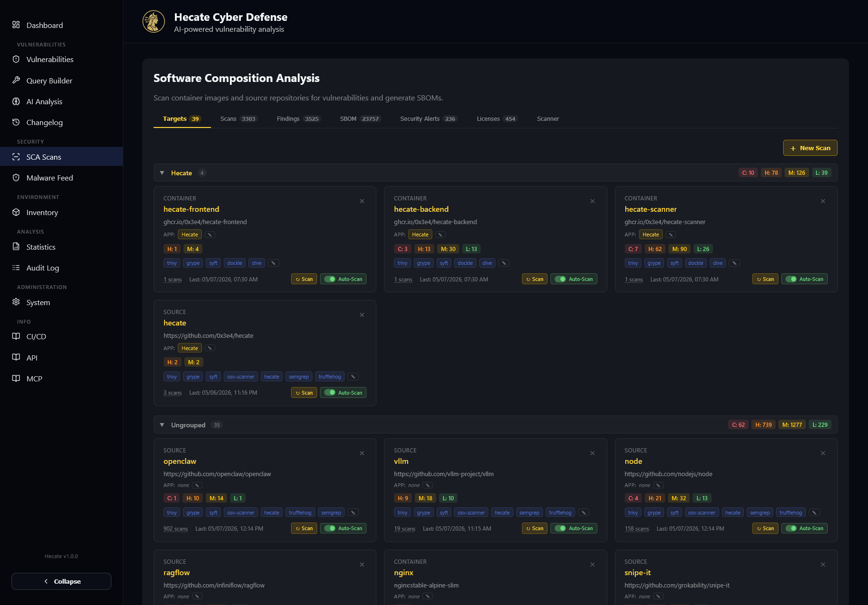Click the trufflehog tag on node card

791,513
